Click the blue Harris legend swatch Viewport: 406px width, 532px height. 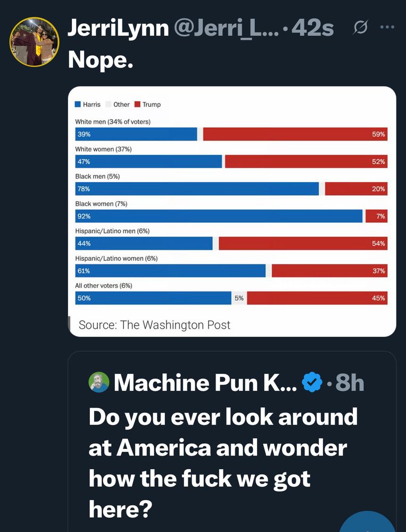(x=78, y=104)
